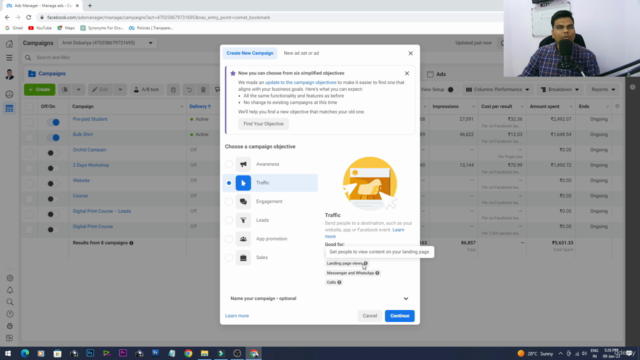Click the Awareness megaphone icon
The image size is (640, 360).
(243, 164)
